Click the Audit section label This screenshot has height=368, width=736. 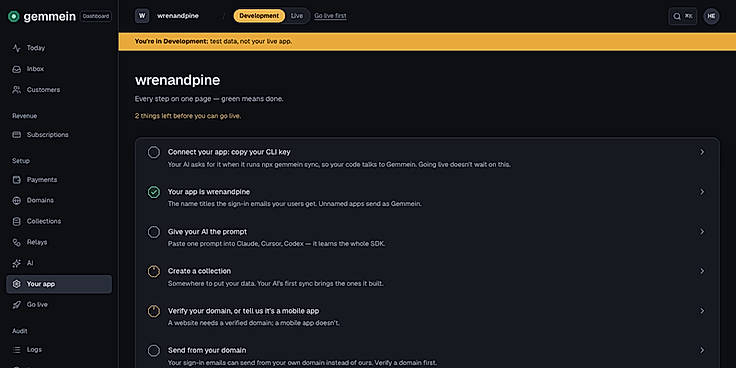(x=20, y=331)
